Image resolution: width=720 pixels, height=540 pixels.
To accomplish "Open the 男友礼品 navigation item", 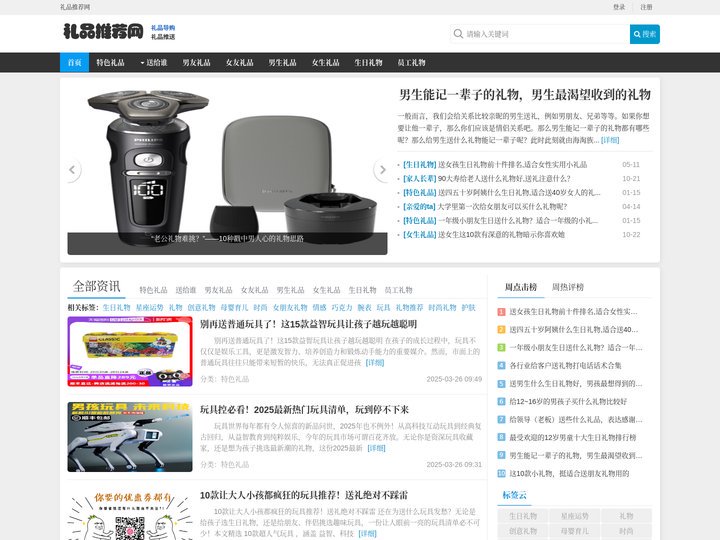I will point(196,62).
